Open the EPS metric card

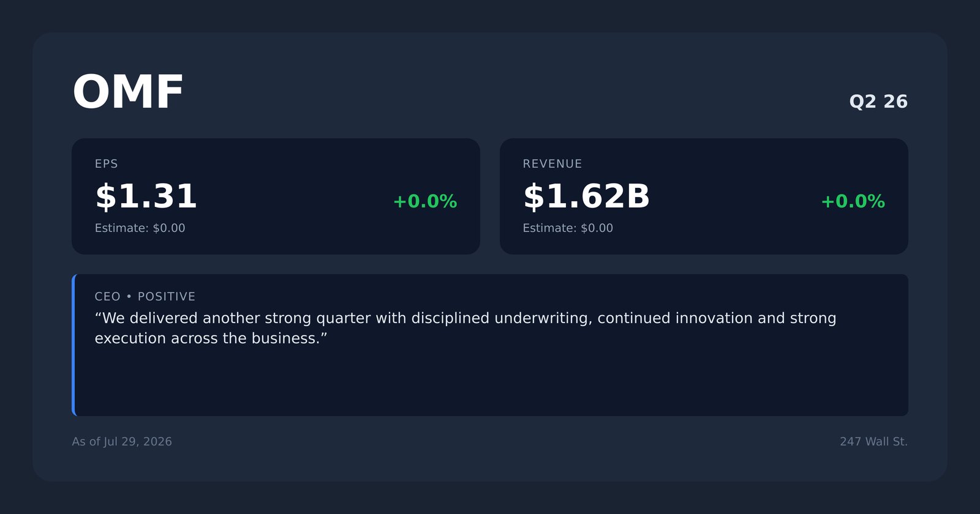pos(276,196)
